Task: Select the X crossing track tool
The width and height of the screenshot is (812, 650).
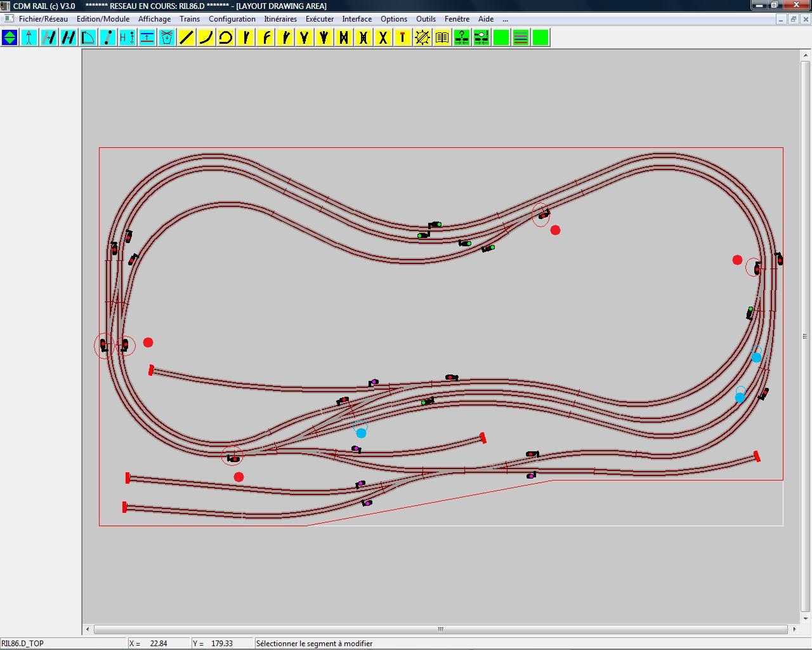Action: click(383, 38)
